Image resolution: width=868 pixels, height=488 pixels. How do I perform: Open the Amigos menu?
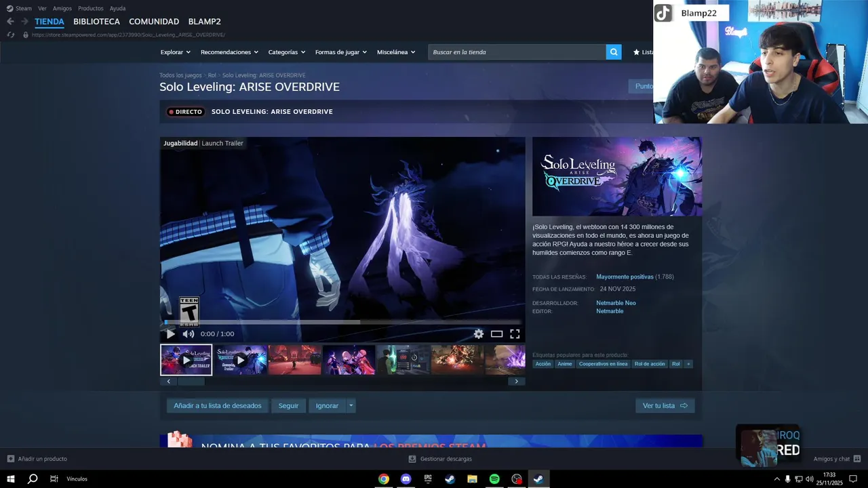(x=62, y=8)
